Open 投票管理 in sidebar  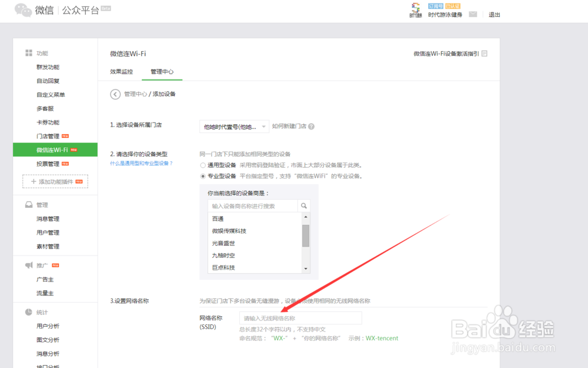click(48, 164)
